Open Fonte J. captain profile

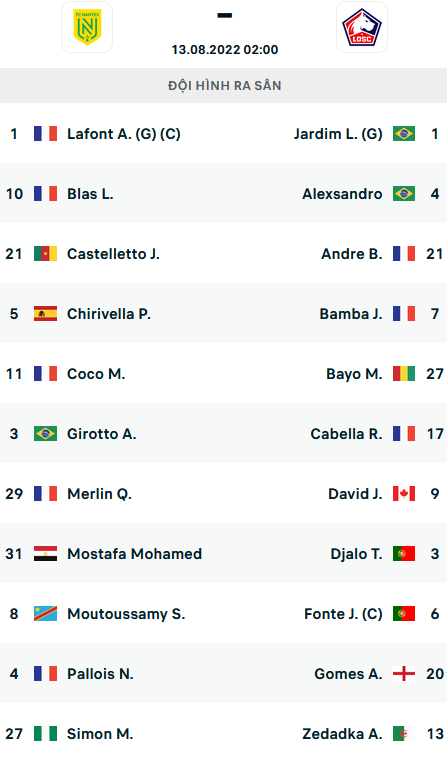click(x=343, y=614)
